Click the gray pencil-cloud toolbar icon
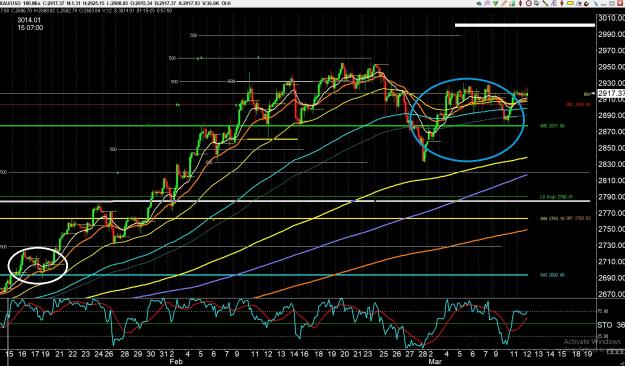This screenshot has width=625, height=366. 579,3
